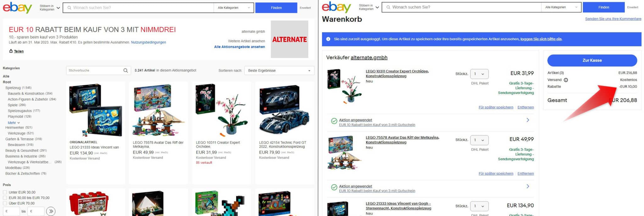This screenshot has height=216, width=644.
Task: Click the eBay logo on the left page
Action: coord(17,8)
